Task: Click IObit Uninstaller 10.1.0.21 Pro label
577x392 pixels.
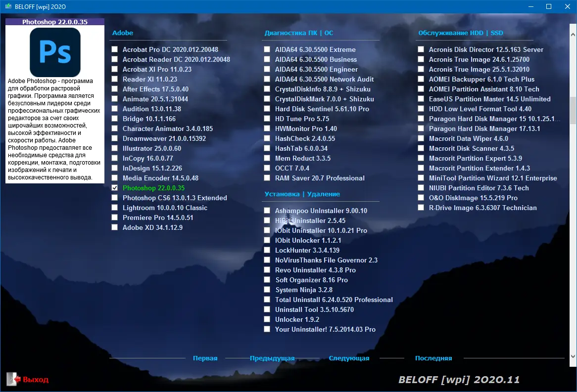Action: (x=321, y=230)
